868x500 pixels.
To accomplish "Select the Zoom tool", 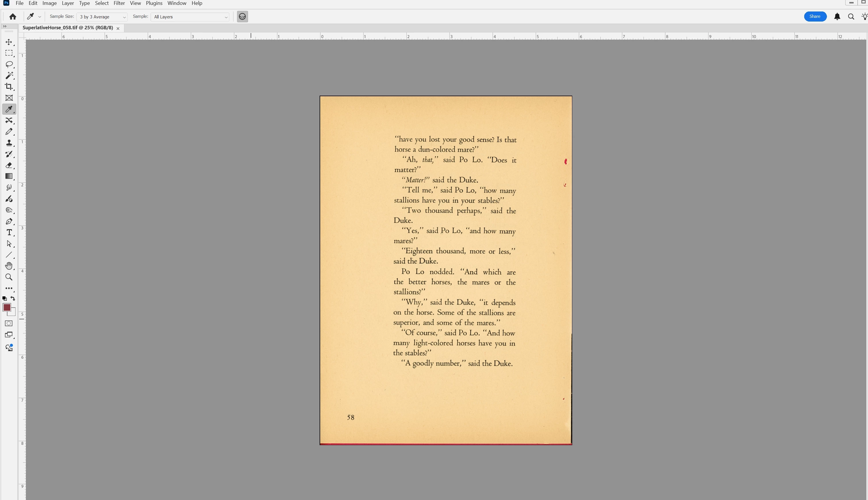I will click(x=9, y=277).
